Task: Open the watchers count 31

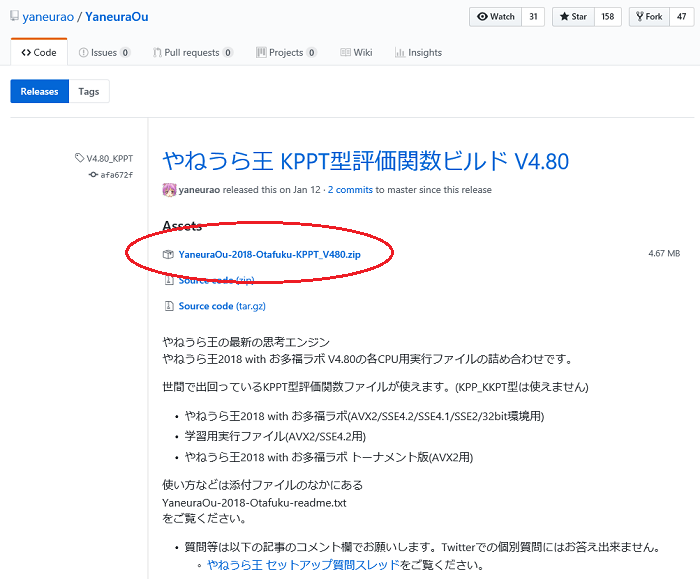Action: tap(533, 17)
